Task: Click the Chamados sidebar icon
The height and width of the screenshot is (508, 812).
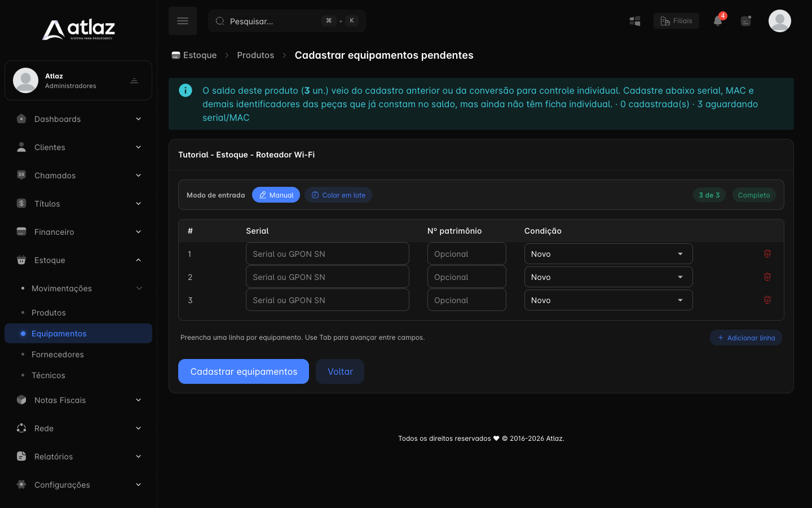Action: 21,175
